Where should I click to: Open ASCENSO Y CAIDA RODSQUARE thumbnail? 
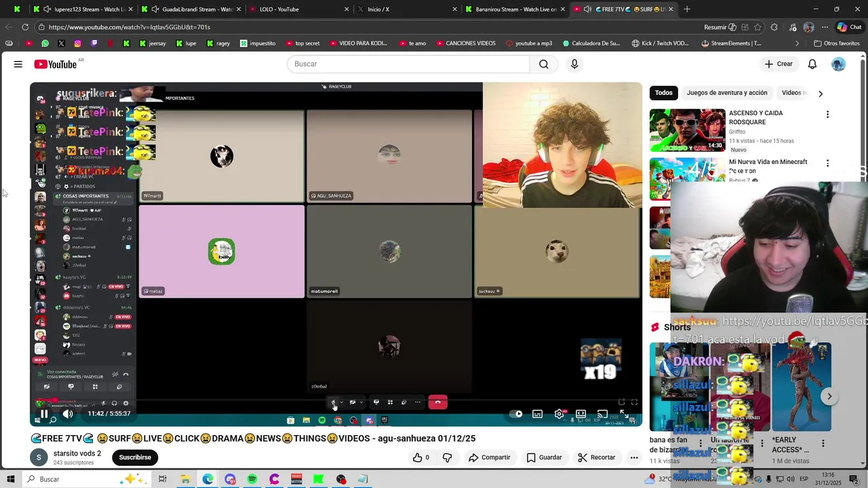tap(688, 130)
